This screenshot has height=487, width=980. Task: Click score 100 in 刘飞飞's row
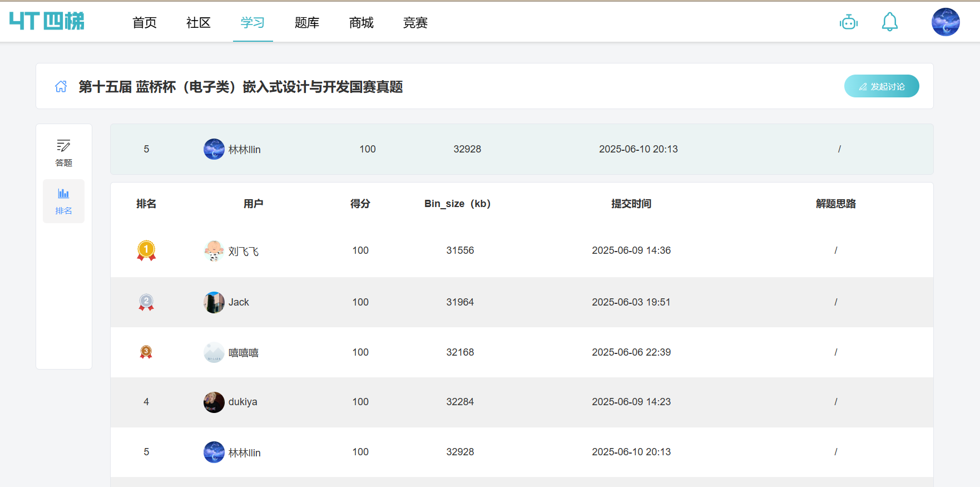pyautogui.click(x=360, y=250)
